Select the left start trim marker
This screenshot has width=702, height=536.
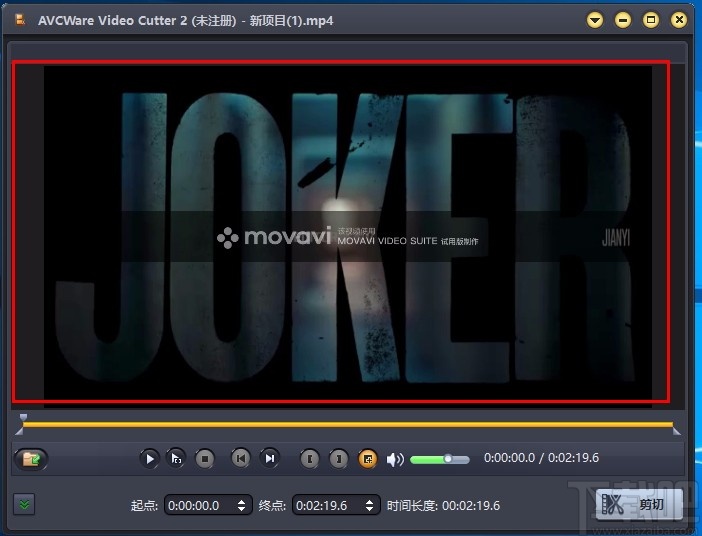click(x=19, y=431)
